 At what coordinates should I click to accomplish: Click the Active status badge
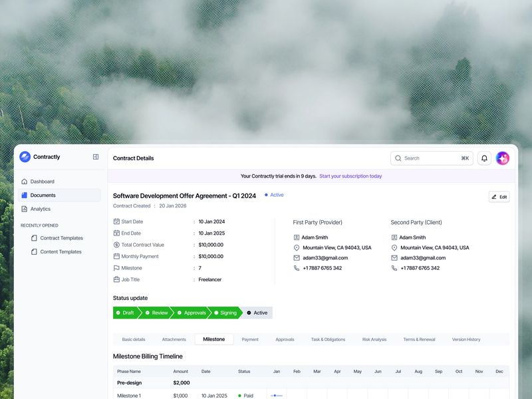coord(274,195)
